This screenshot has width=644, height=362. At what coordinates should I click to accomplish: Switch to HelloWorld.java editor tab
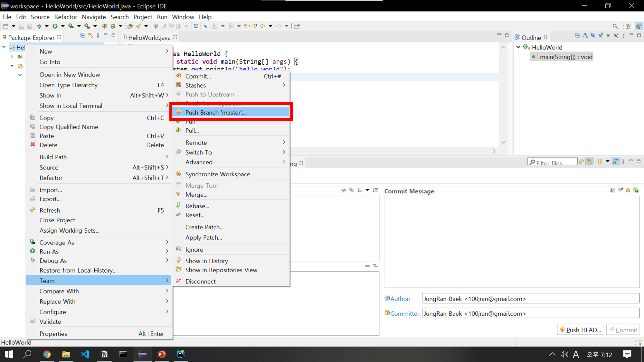point(149,38)
